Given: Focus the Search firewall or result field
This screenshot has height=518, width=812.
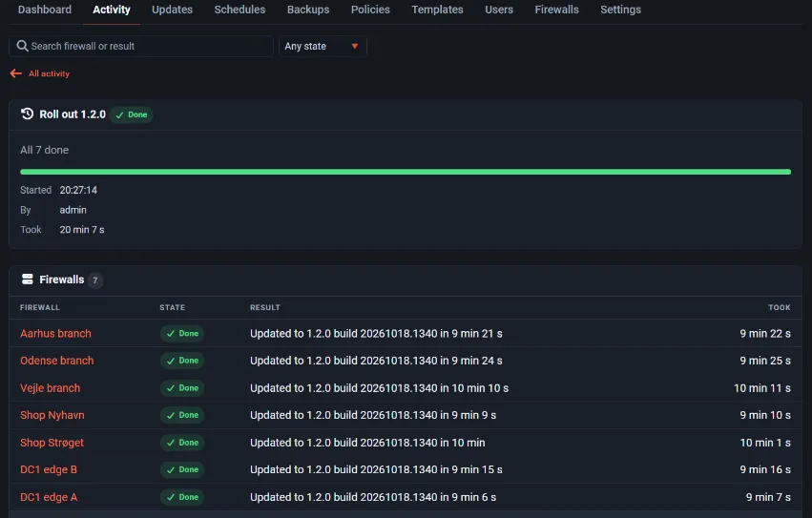Looking at the screenshot, I should tap(141, 46).
